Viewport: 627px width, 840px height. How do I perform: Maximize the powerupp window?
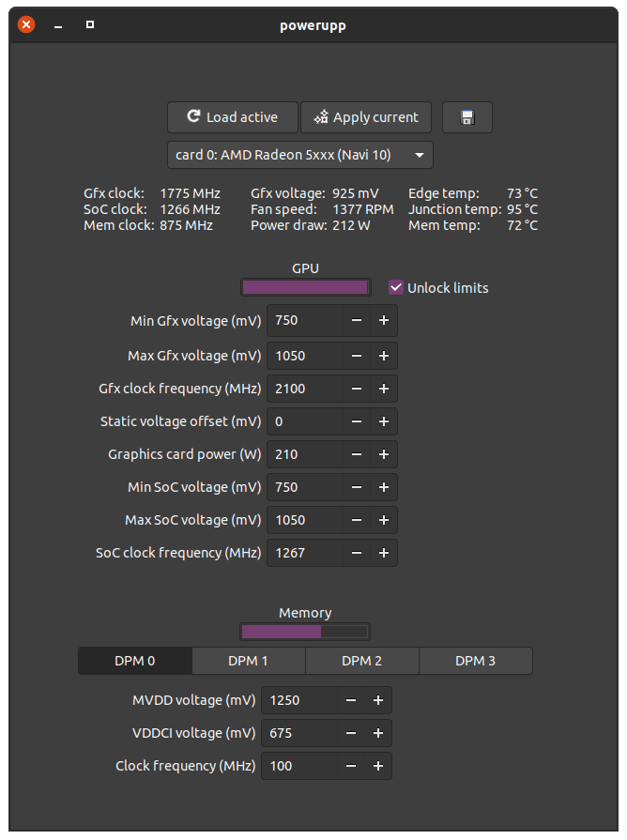90,24
